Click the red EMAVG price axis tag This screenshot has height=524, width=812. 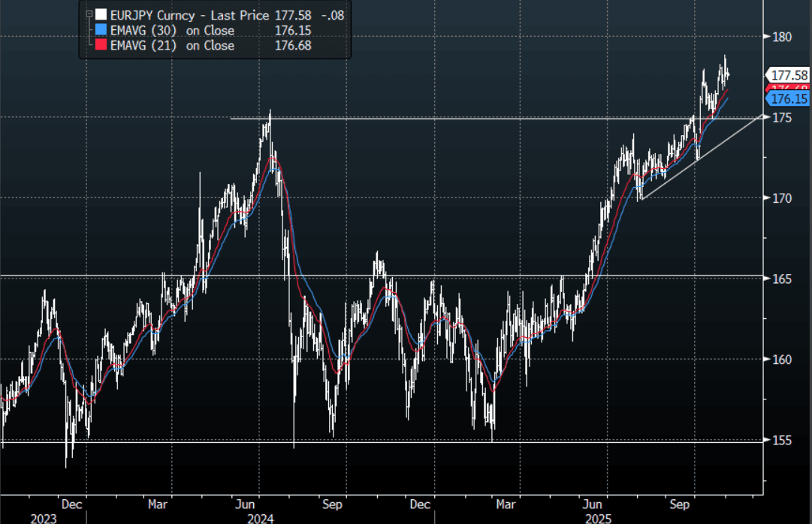tap(789, 89)
